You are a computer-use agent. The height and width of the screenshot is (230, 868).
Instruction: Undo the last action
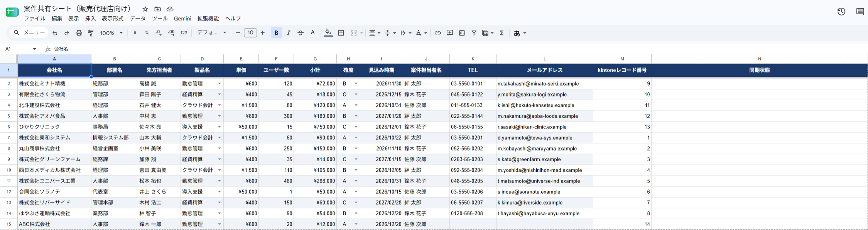tap(55, 33)
